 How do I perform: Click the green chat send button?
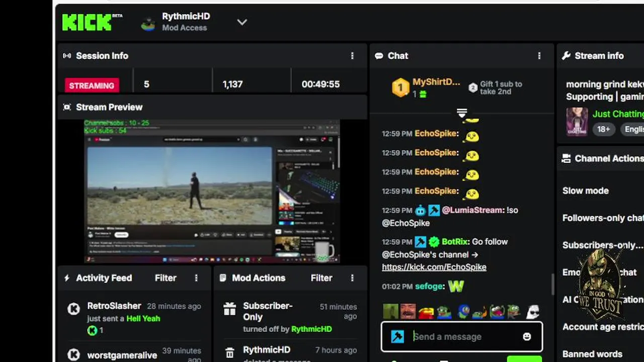(x=524, y=359)
